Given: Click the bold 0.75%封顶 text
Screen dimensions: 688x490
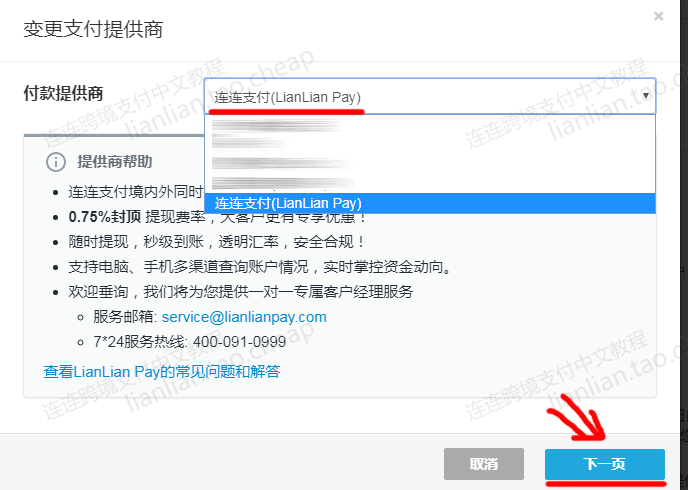Looking at the screenshot, I should point(104,217).
